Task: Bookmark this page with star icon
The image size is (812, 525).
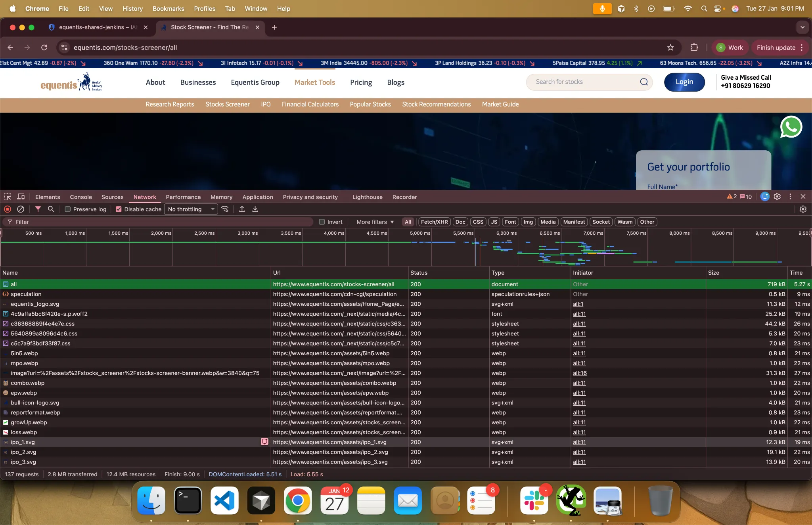Action: 670,48
